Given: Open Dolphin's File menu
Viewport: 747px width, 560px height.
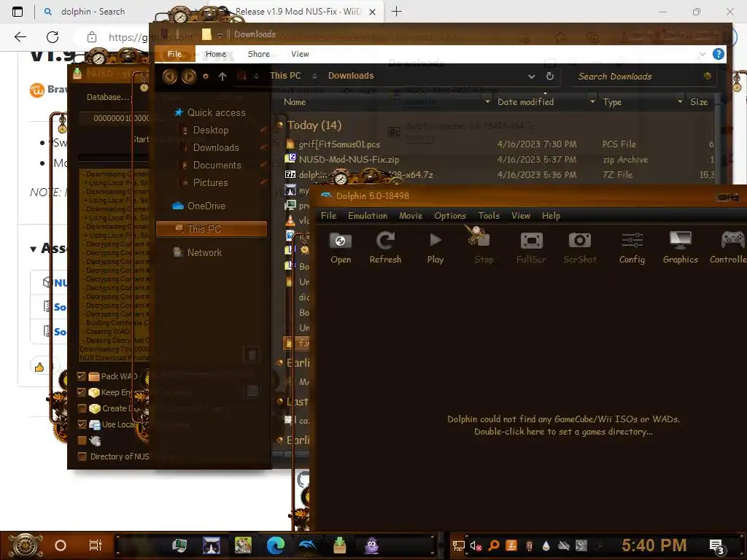Looking at the screenshot, I should [x=329, y=216].
